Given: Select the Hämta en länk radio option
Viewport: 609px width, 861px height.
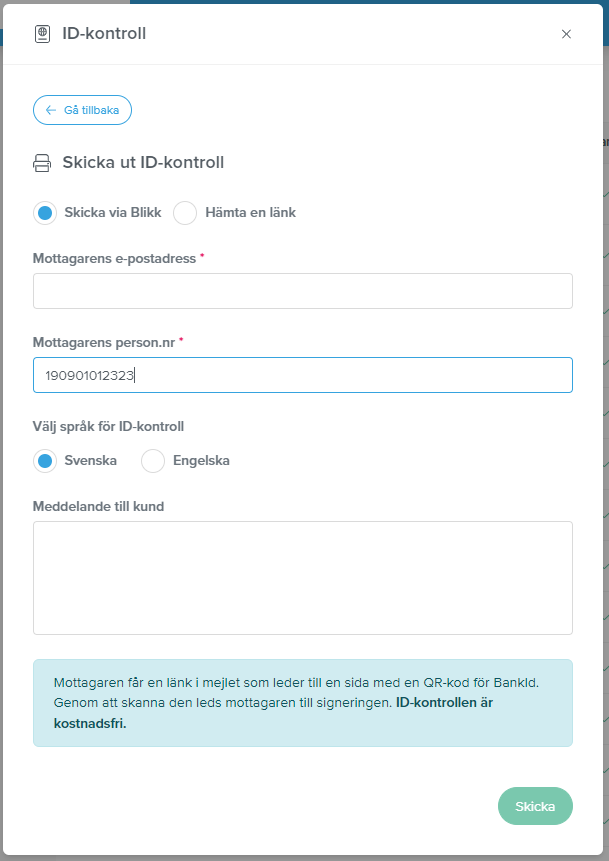Looking at the screenshot, I should (185, 213).
